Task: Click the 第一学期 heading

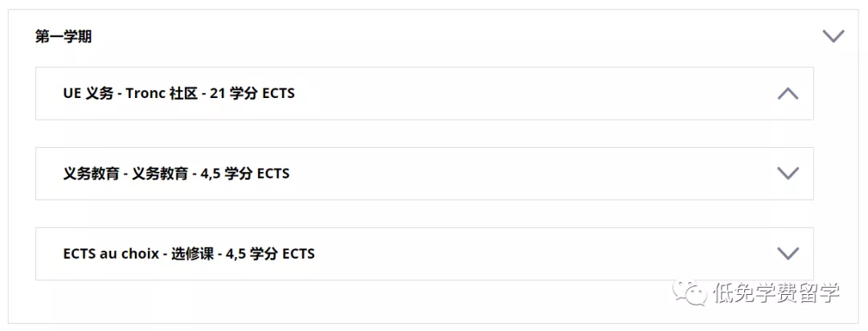Action: (x=63, y=37)
